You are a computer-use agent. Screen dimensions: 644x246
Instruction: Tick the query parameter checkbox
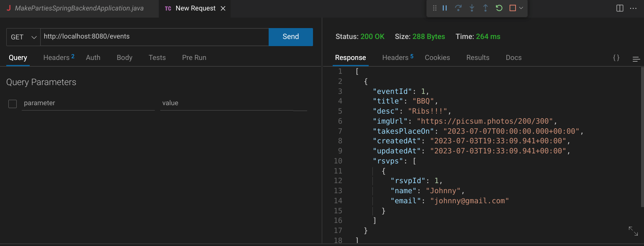click(x=13, y=104)
